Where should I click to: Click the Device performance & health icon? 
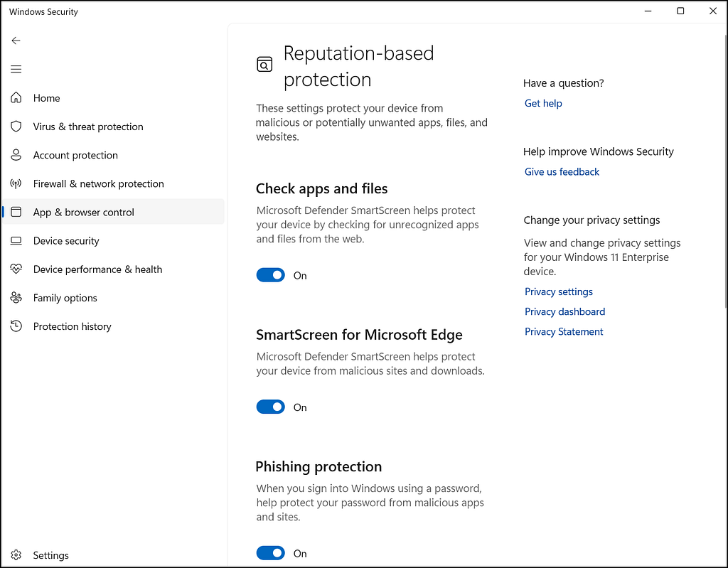coord(16,269)
